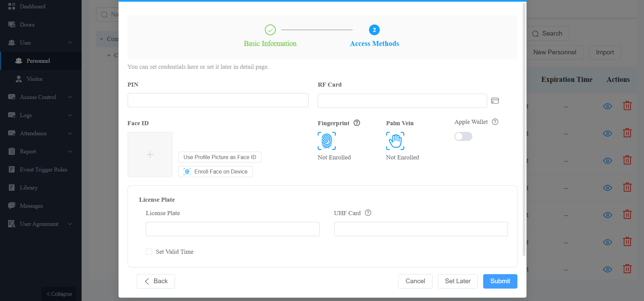Click the card reader icon beside RF Card
The width and height of the screenshot is (644, 301).
tap(495, 101)
